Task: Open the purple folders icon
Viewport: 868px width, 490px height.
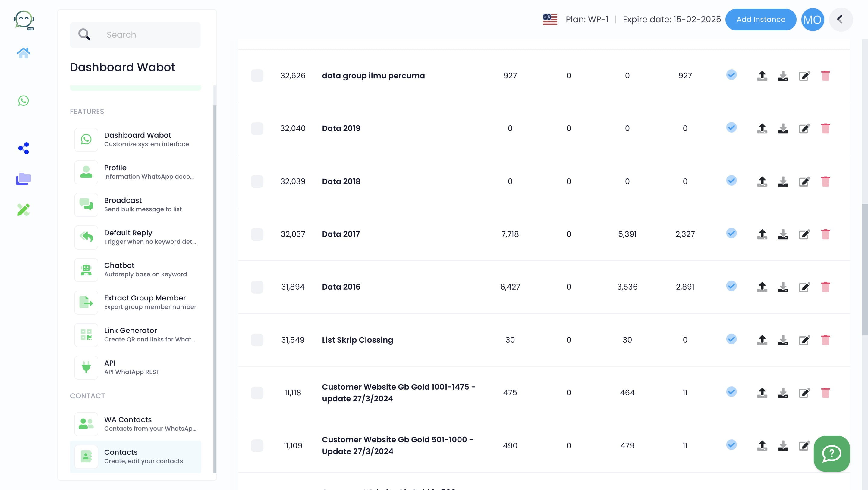Action: pyautogui.click(x=23, y=179)
